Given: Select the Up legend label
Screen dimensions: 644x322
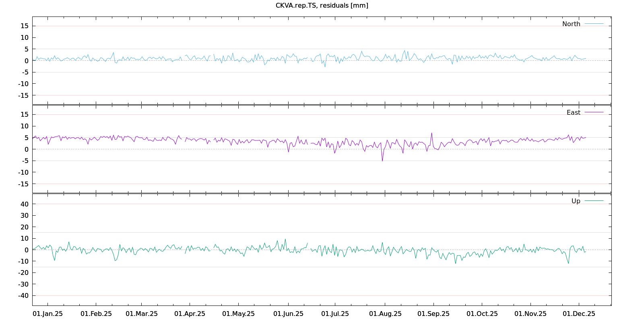Looking at the screenshot, I should click(x=576, y=201).
